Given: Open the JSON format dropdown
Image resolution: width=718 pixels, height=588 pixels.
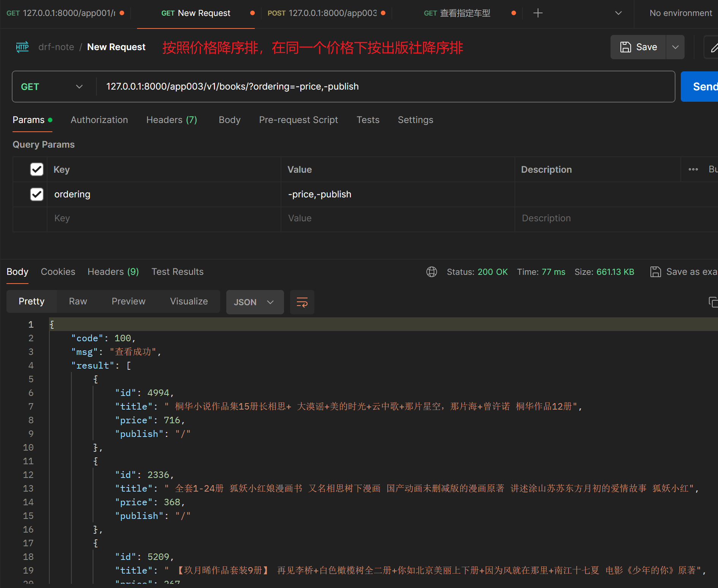Looking at the screenshot, I should pos(255,302).
